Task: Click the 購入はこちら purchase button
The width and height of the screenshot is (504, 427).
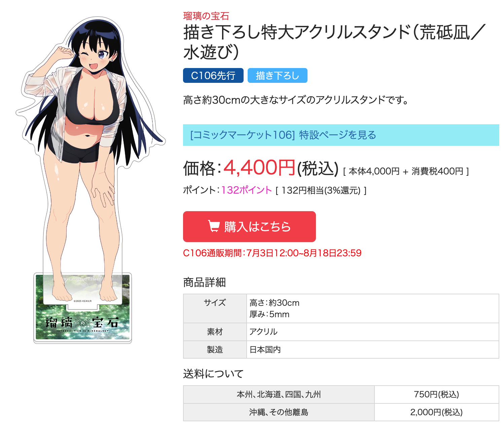Action: 249,227
